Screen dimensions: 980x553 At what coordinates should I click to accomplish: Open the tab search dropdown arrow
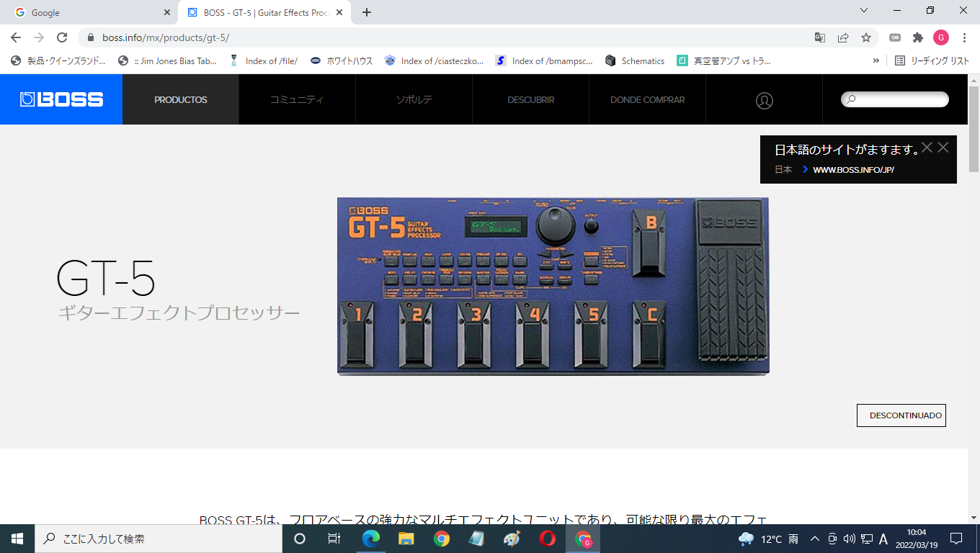(864, 10)
